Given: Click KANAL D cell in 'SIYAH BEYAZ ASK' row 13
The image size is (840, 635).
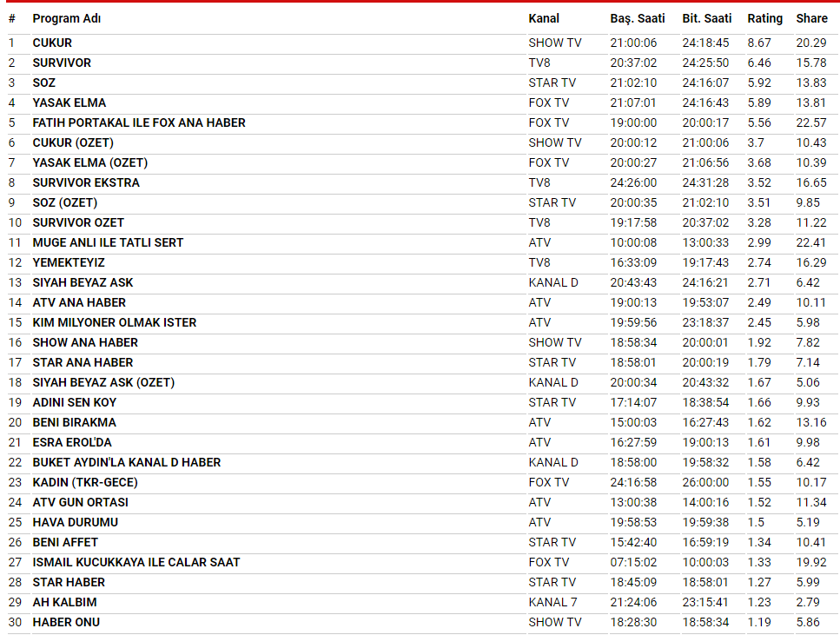Looking at the screenshot, I should point(553,283).
